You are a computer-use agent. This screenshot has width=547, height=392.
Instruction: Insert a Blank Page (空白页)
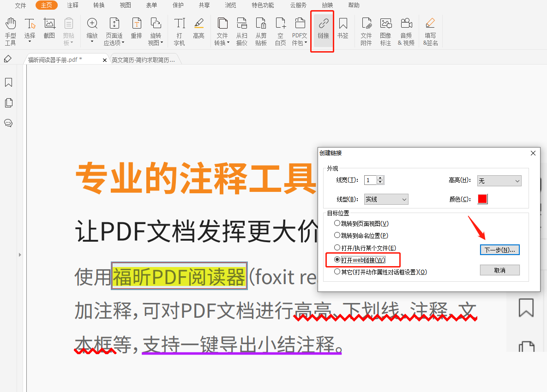tap(281, 32)
